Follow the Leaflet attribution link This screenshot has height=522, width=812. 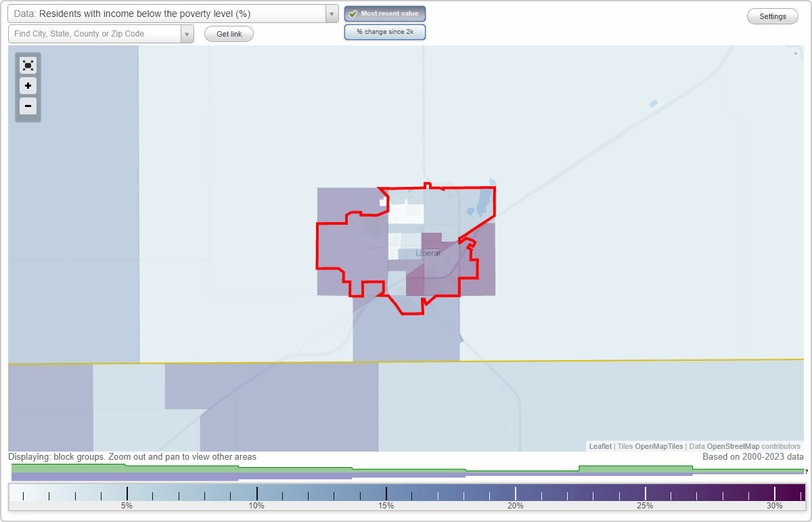(x=600, y=446)
